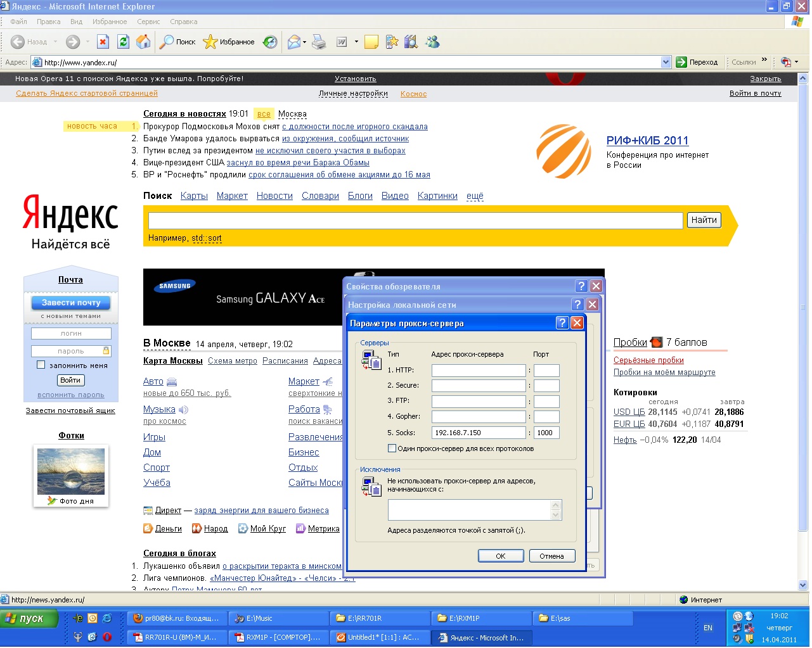Viewport: 812px width, 648px height.
Task: Click the Socks proxy address field
Action: click(479, 433)
